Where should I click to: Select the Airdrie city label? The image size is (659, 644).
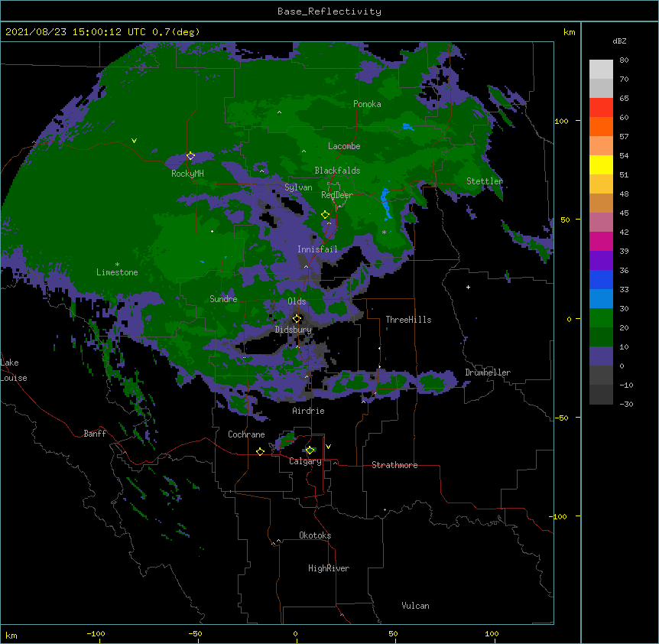[309, 411]
